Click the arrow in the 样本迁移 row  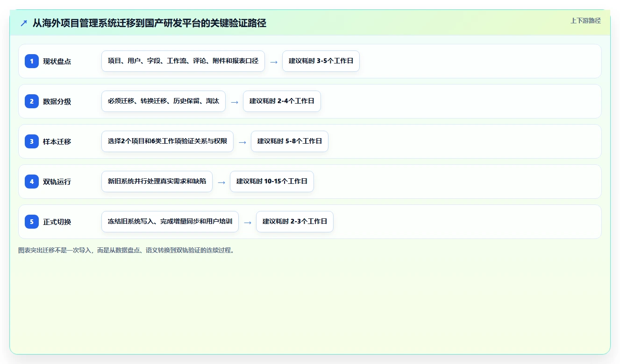pos(242,142)
